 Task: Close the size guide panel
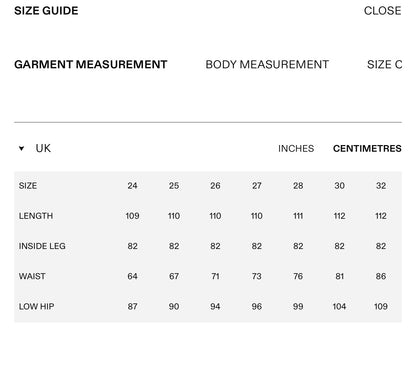click(382, 11)
